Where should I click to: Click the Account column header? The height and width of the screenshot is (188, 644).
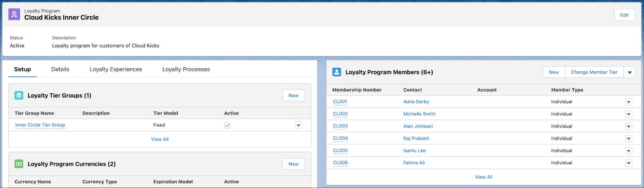[x=487, y=90]
